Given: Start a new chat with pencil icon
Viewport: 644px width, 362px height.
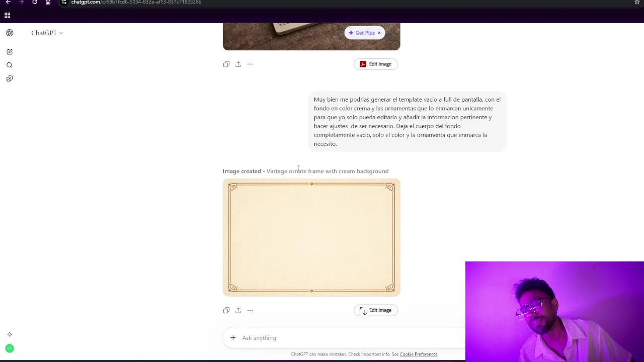Looking at the screenshot, I should pos(10,52).
